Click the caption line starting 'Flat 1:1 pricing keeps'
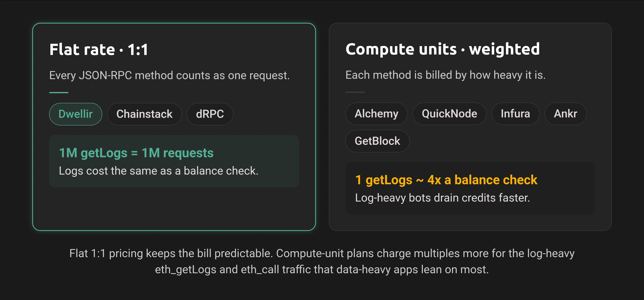This screenshot has width=644, height=300. (322, 253)
